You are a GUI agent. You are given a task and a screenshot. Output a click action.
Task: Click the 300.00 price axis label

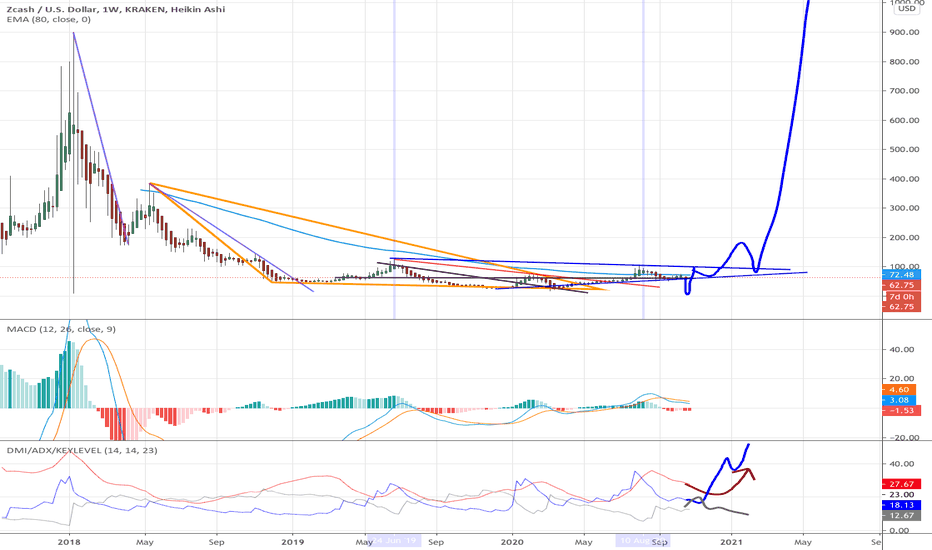pyautogui.click(x=905, y=208)
